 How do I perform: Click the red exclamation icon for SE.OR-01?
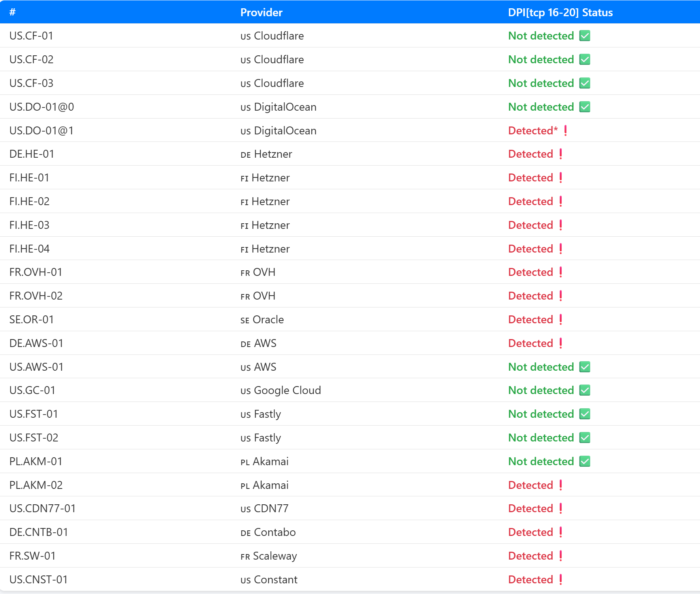coord(561,319)
